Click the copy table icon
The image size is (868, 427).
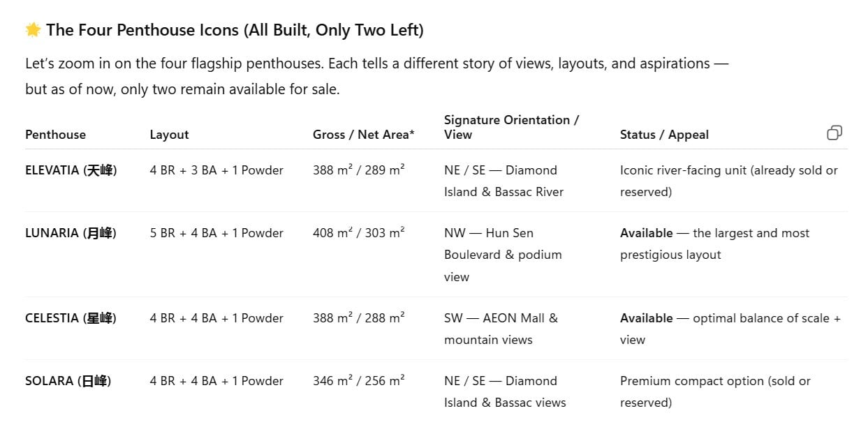click(x=834, y=133)
